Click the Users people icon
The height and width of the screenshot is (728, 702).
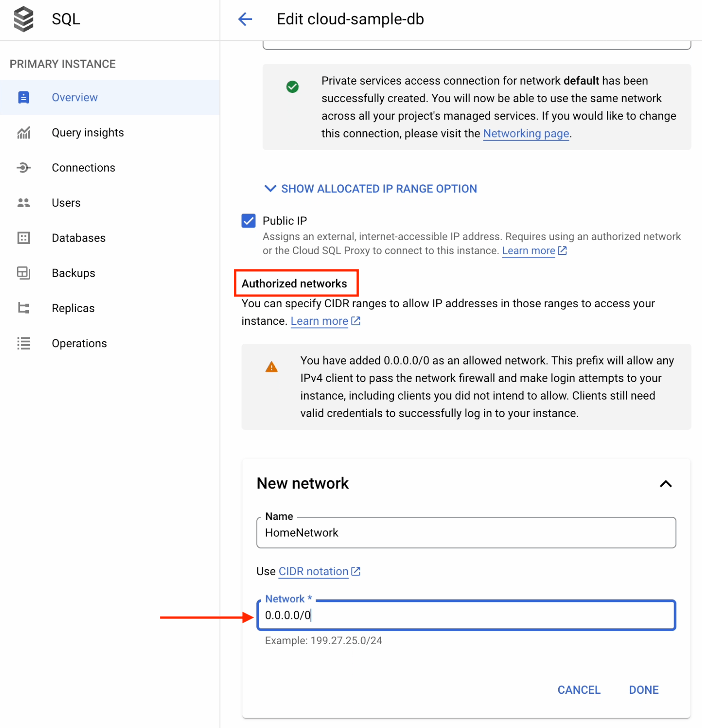23,203
